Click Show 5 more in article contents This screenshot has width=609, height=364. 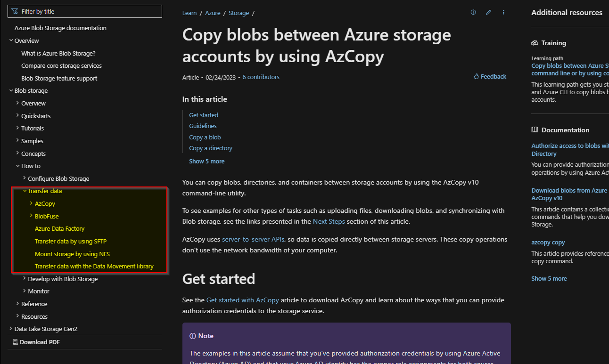pyautogui.click(x=206, y=161)
